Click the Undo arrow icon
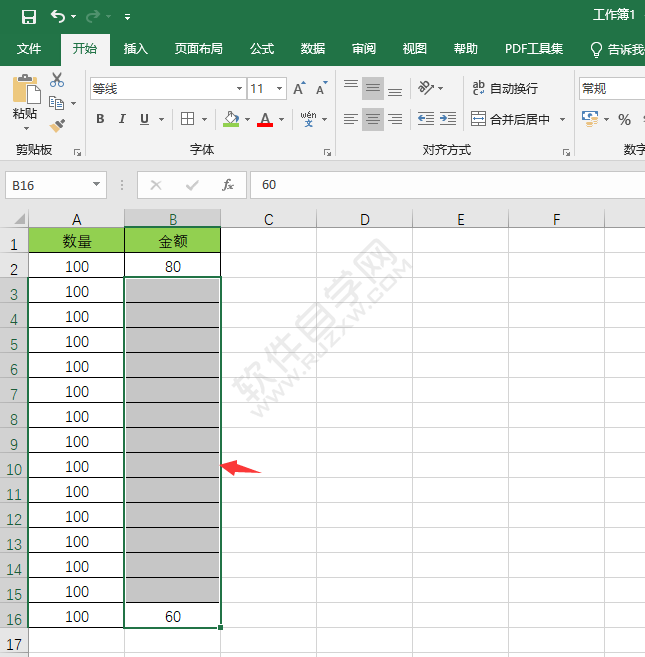This screenshot has height=657, width=645. [58, 16]
